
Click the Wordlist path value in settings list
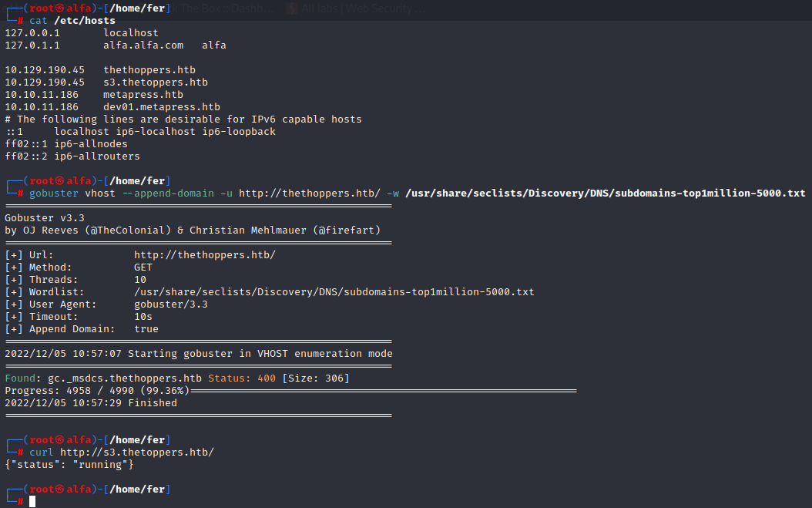334,292
